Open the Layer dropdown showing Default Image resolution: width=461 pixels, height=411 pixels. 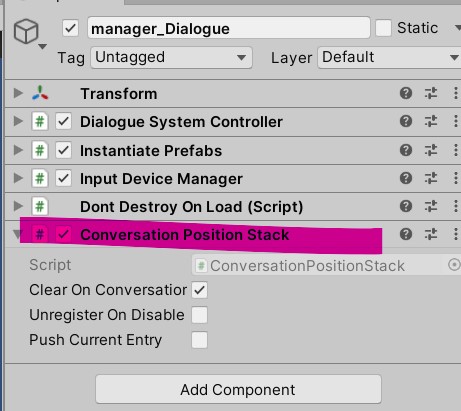tap(389, 58)
